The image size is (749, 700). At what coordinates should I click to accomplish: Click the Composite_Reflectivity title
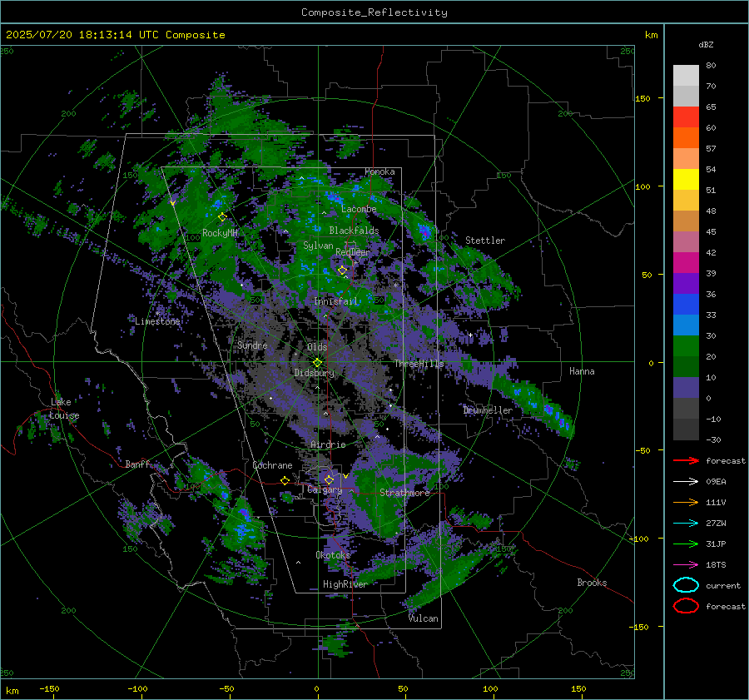[374, 12]
